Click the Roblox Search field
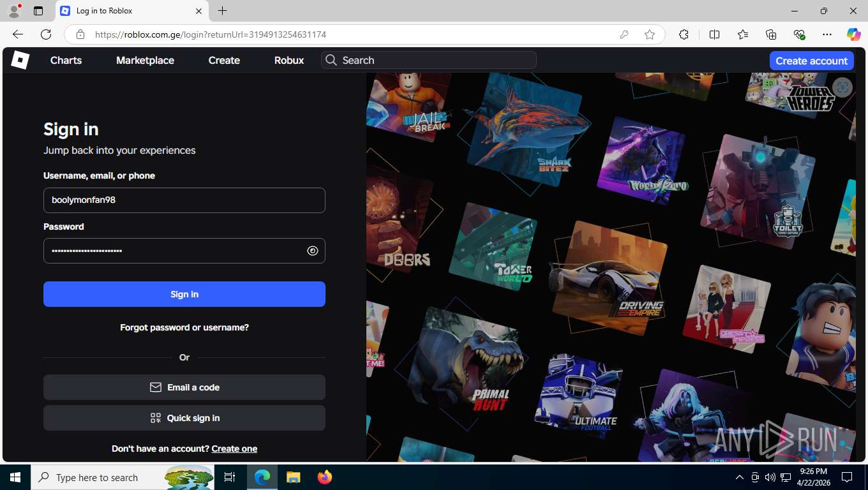This screenshot has height=490, width=868. point(429,60)
